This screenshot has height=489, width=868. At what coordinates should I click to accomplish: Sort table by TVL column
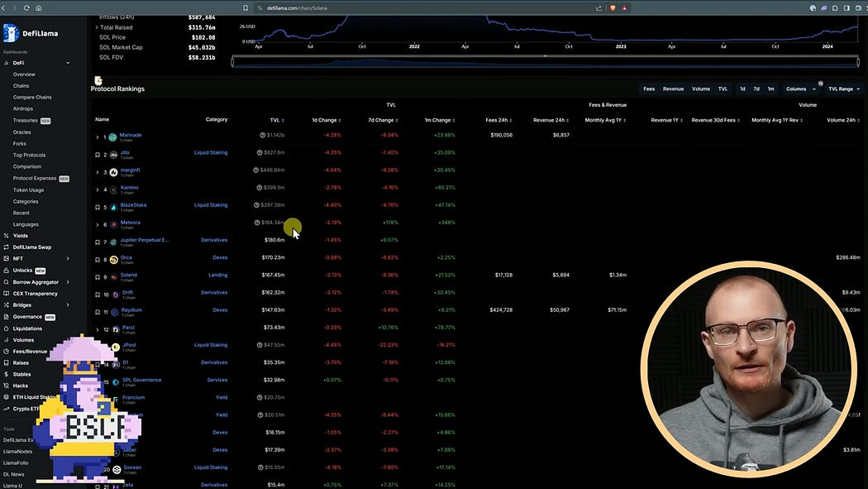[x=277, y=120]
